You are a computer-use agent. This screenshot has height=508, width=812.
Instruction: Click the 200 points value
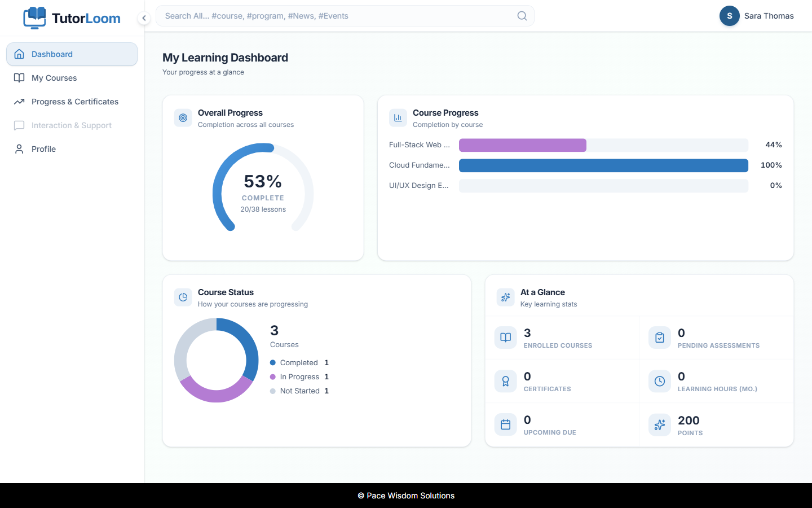[689, 421]
